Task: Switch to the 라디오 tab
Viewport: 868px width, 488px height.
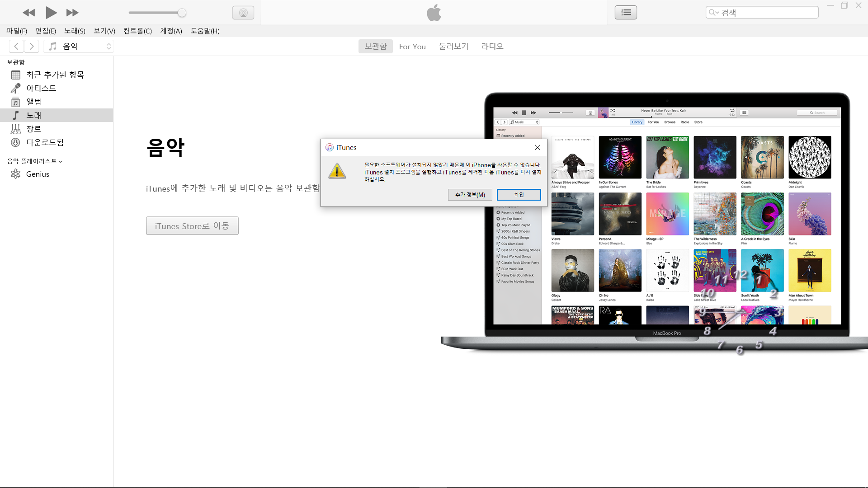Action: coord(492,46)
